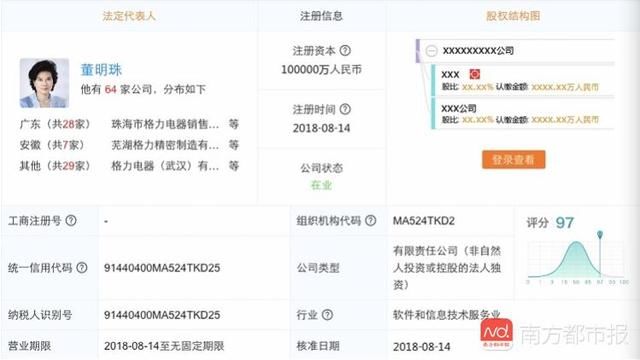Open the 董明珠 name link

[101, 70]
